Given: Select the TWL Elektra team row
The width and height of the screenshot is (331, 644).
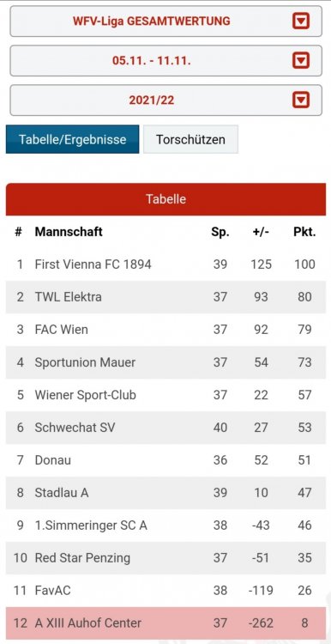Looking at the screenshot, I should pyautogui.click(x=165, y=297).
